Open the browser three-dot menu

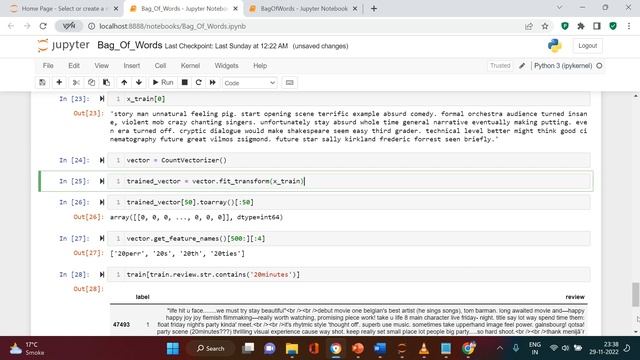629,26
